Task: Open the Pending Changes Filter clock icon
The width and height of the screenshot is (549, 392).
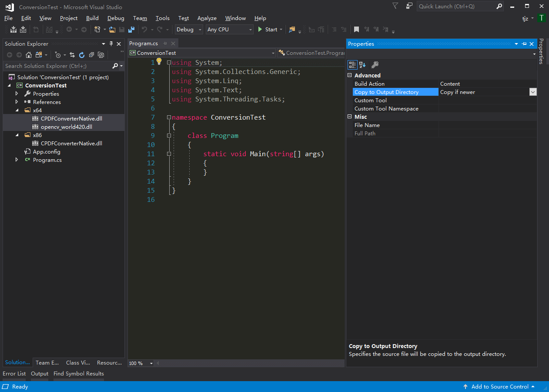Action: [58, 55]
